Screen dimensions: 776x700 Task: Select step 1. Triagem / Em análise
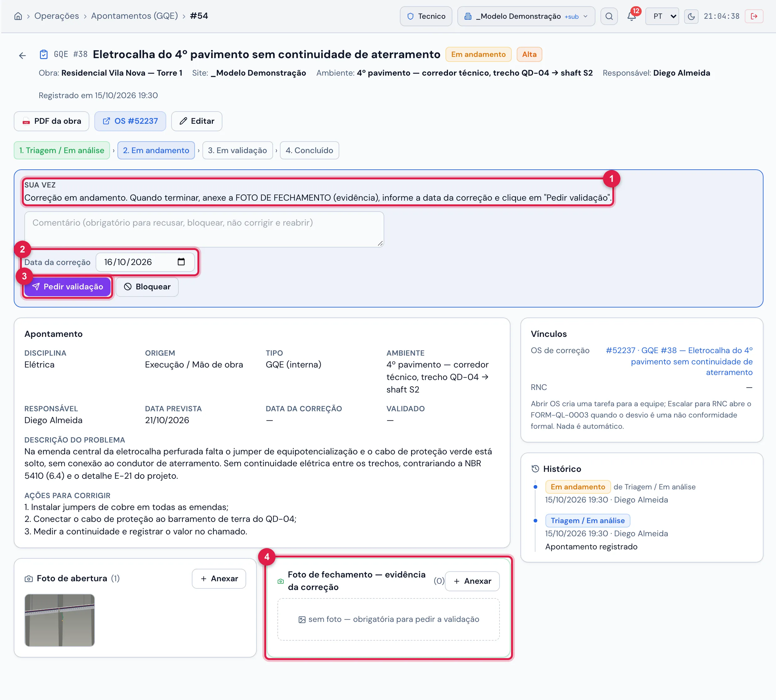coord(62,150)
